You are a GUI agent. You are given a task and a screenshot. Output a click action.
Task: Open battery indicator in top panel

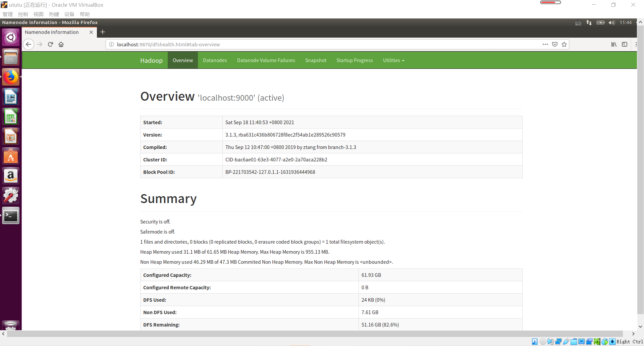600,22
